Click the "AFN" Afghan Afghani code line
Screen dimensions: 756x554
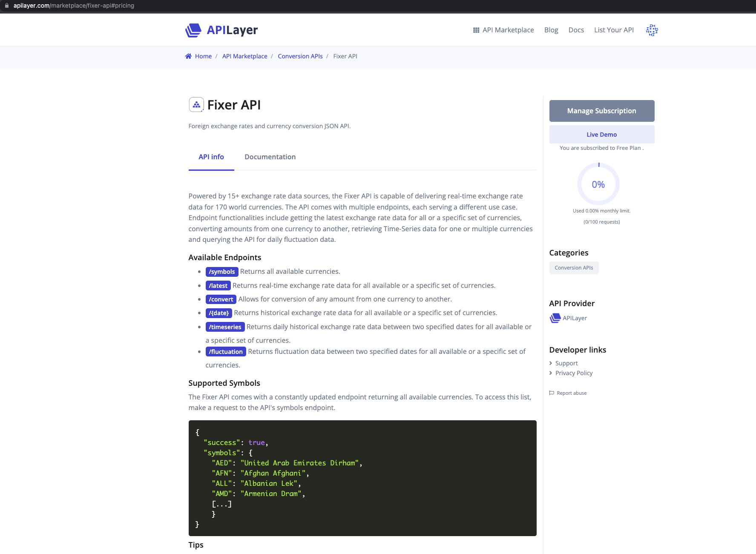pyautogui.click(x=260, y=473)
